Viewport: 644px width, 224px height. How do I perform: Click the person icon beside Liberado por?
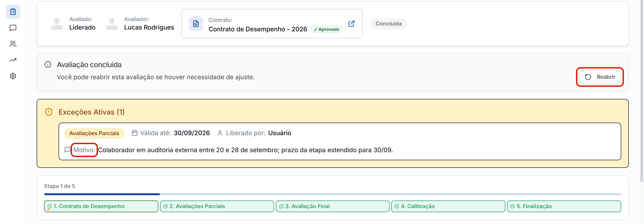(x=220, y=133)
